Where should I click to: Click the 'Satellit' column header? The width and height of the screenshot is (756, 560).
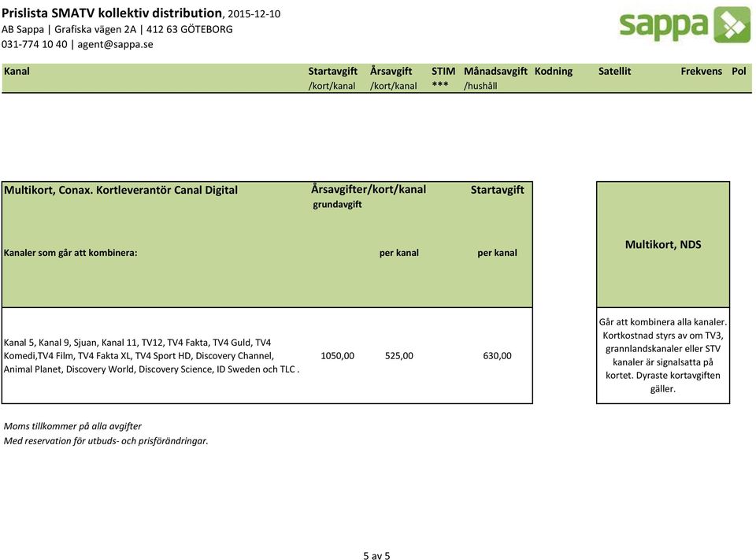click(615, 72)
